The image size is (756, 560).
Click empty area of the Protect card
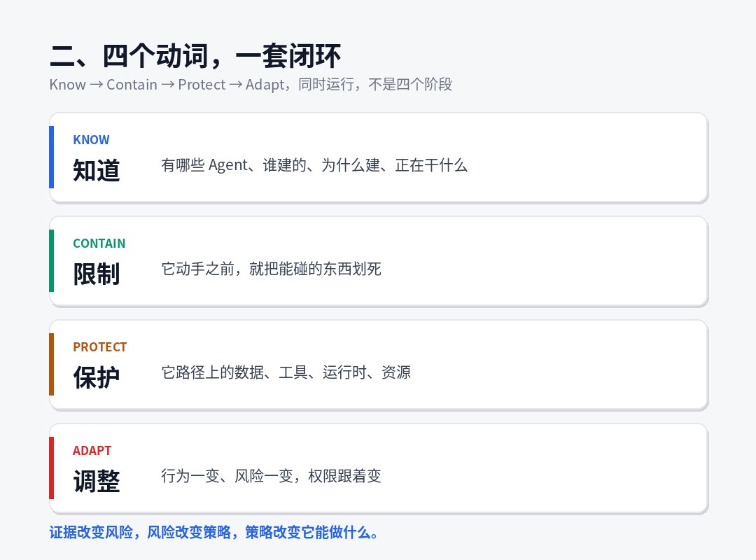(x=554, y=365)
